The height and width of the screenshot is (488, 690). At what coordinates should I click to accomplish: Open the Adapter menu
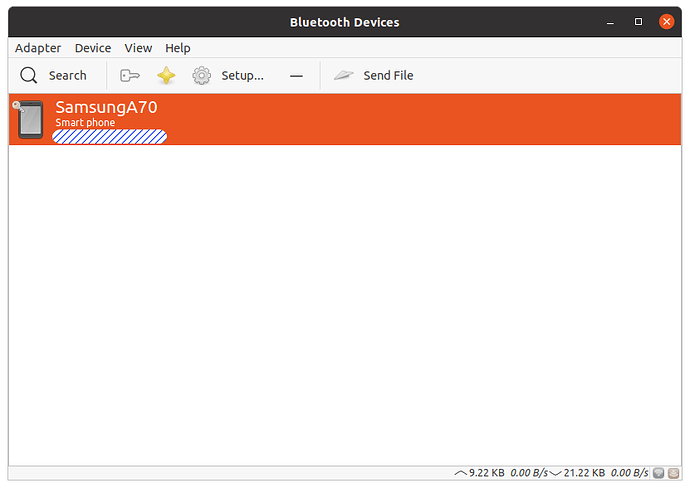pos(38,48)
